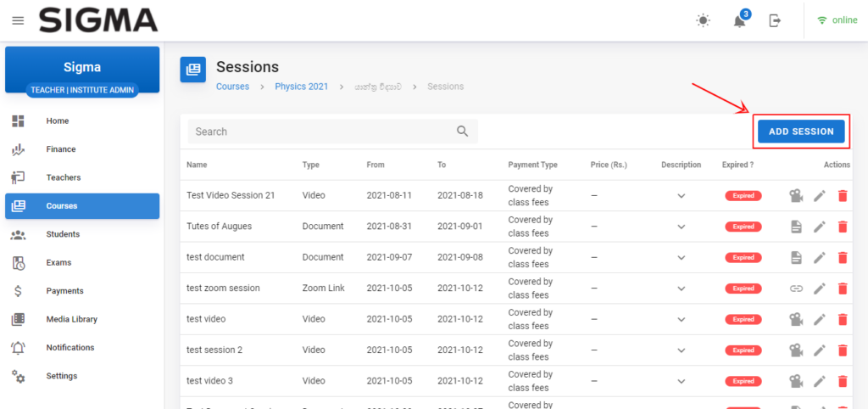This screenshot has height=409, width=868.
Task: Edit Test Video Session 21 pencil icon
Action: 820,196
